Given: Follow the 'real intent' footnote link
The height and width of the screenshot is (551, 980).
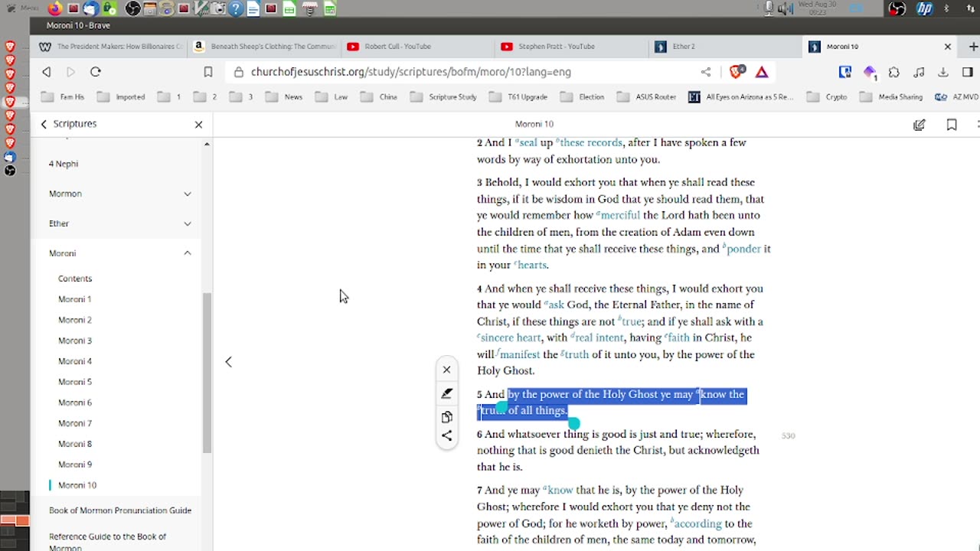Looking at the screenshot, I should 598,337.
